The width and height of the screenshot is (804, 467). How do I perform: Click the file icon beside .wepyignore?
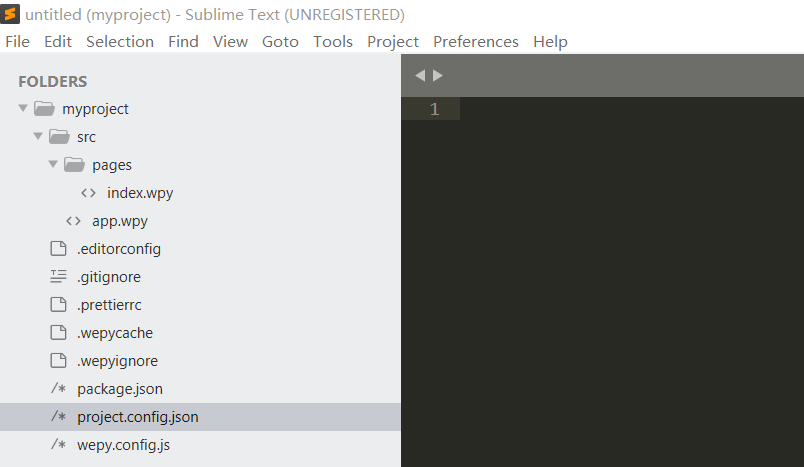pos(58,361)
